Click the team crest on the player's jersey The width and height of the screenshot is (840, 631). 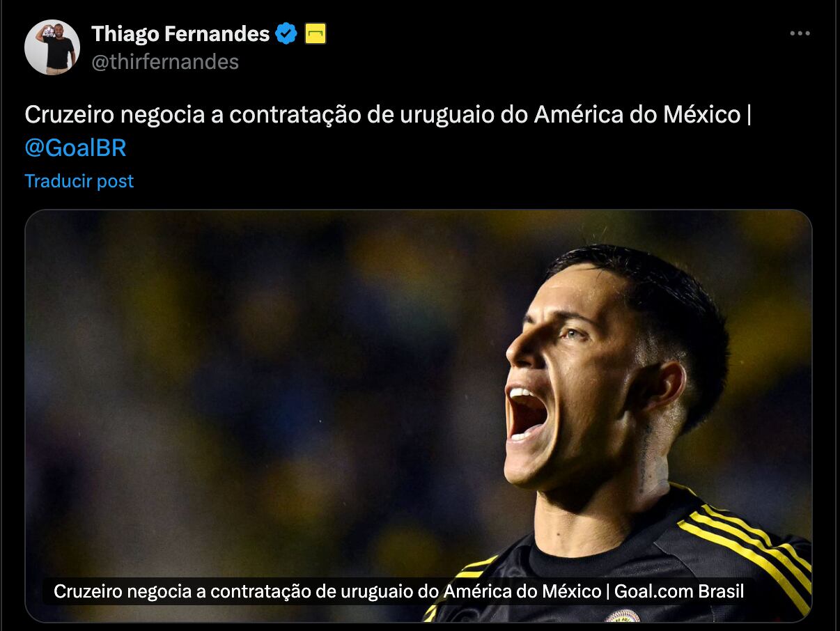click(622, 616)
